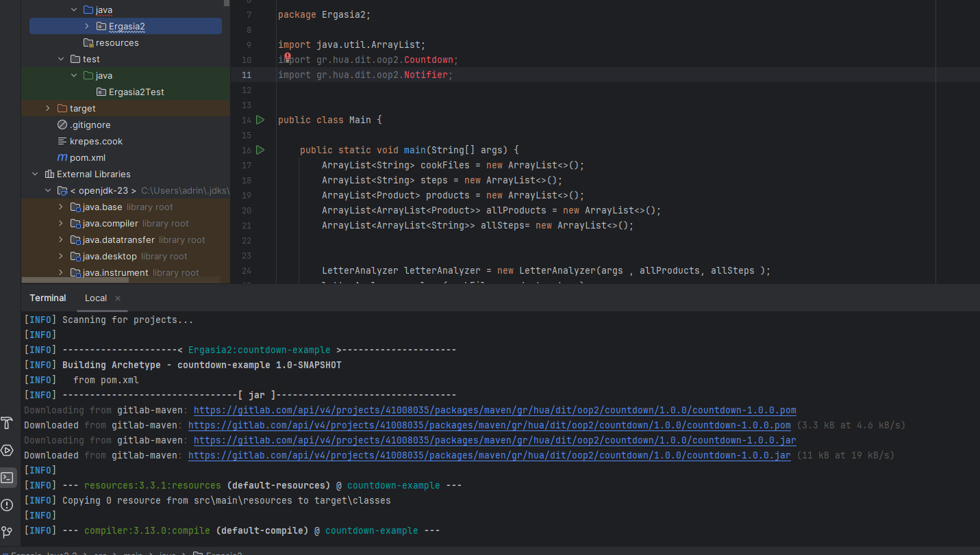This screenshot has width=980, height=555.
Task: Expand the java.datatransfer library root
Action: coord(61,240)
